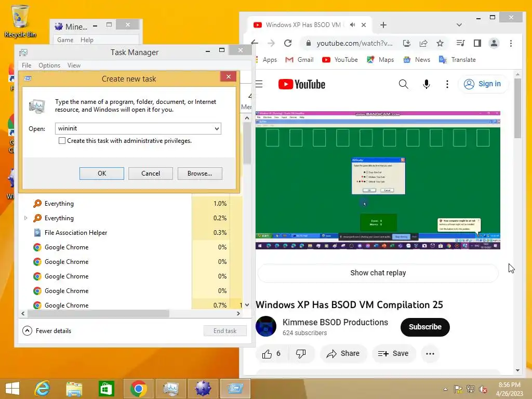Open Internet Explorer from the taskbar
532x399 pixels.
(x=43, y=389)
